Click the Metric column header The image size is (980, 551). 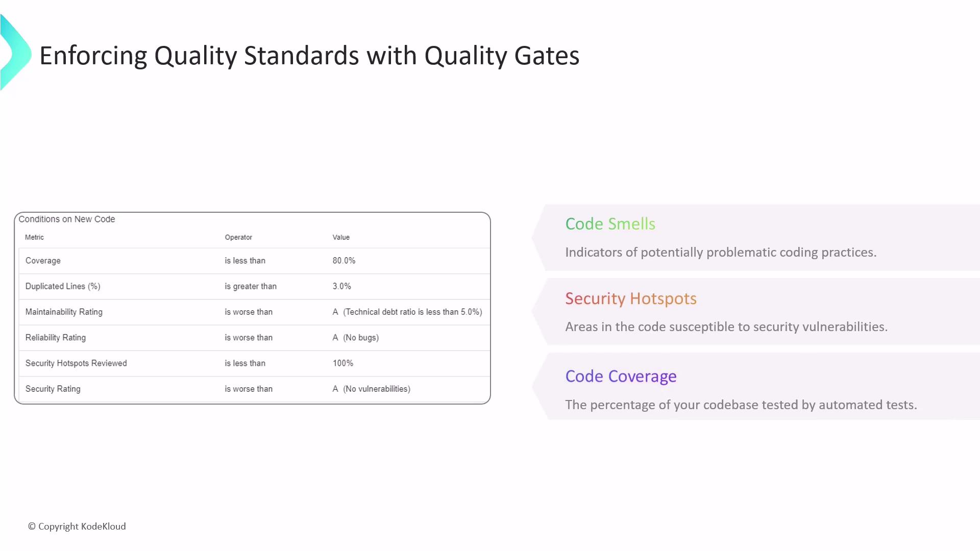[34, 237]
